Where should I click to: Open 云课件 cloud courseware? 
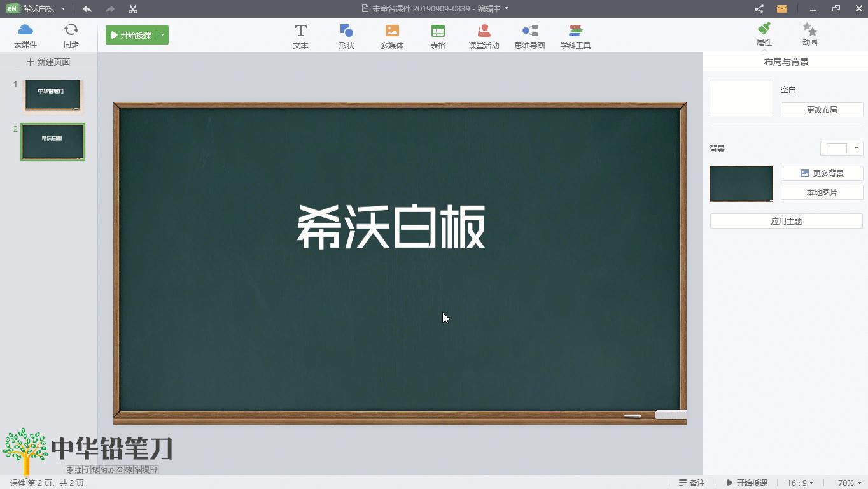tap(25, 35)
